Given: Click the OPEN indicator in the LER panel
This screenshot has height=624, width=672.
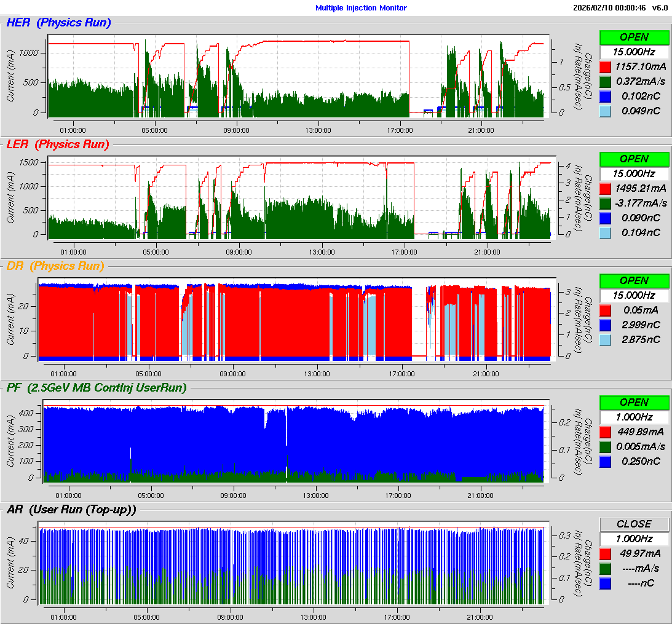Looking at the screenshot, I should tap(634, 159).
